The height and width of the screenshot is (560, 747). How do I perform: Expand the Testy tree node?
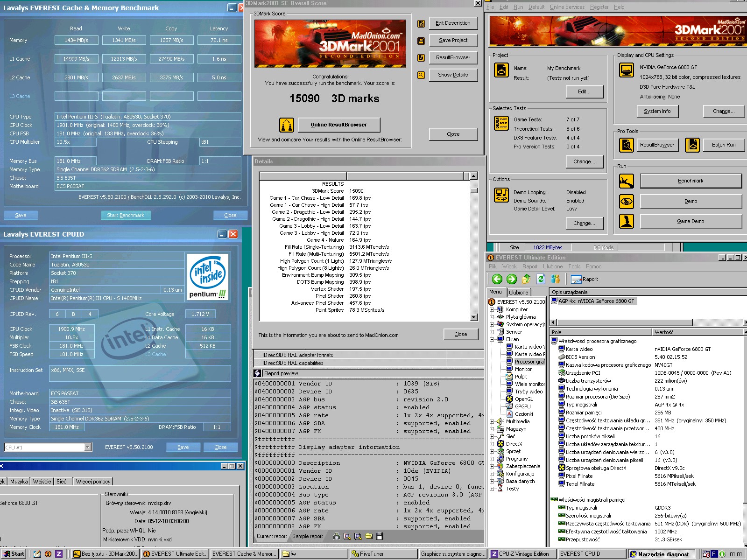pos(492,489)
